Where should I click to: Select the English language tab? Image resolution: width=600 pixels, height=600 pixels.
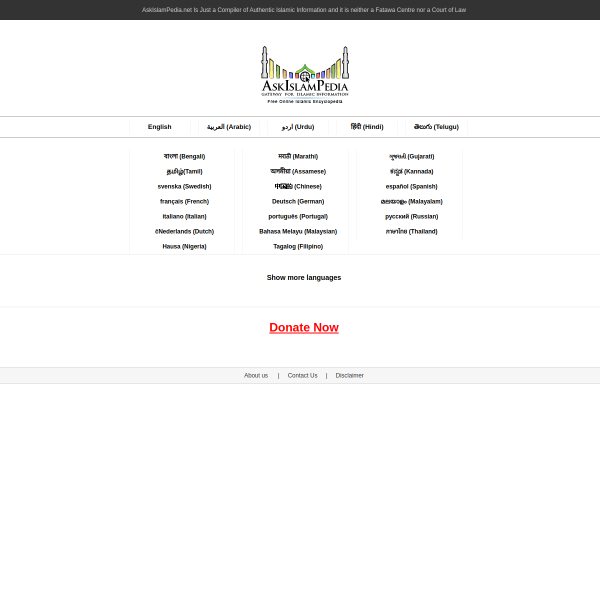(x=160, y=127)
